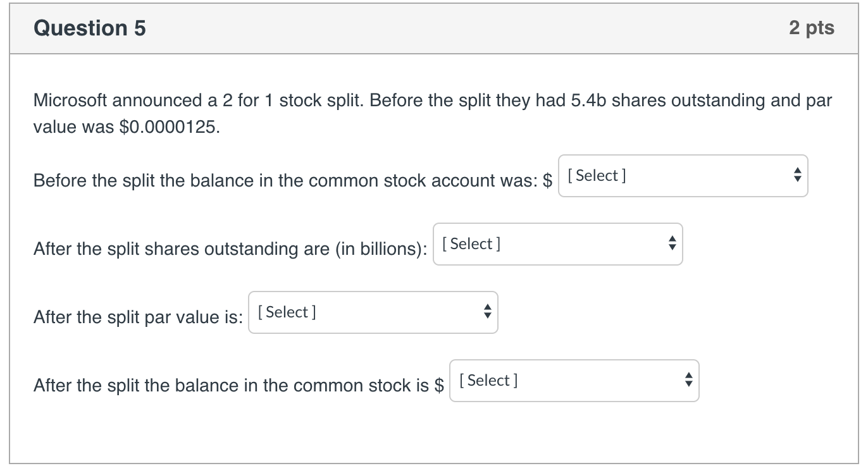Screen dimensions: 868x473
Task: Click [Select] placeholder in the par value box
Action: tap(288, 312)
